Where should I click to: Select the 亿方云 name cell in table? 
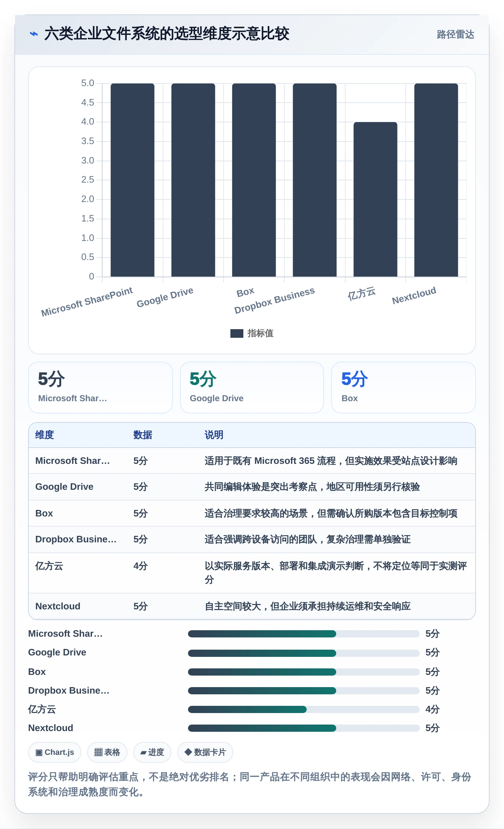tap(49, 566)
